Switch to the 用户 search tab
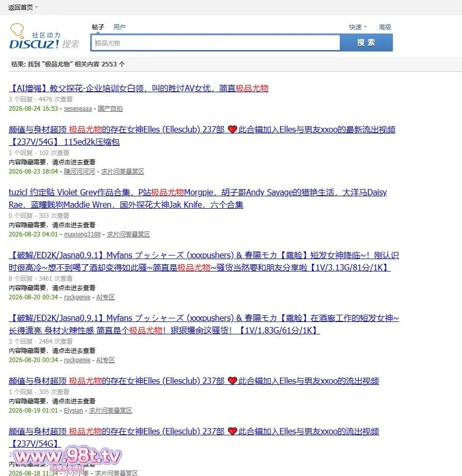This screenshot has width=462, height=476. pos(120,27)
